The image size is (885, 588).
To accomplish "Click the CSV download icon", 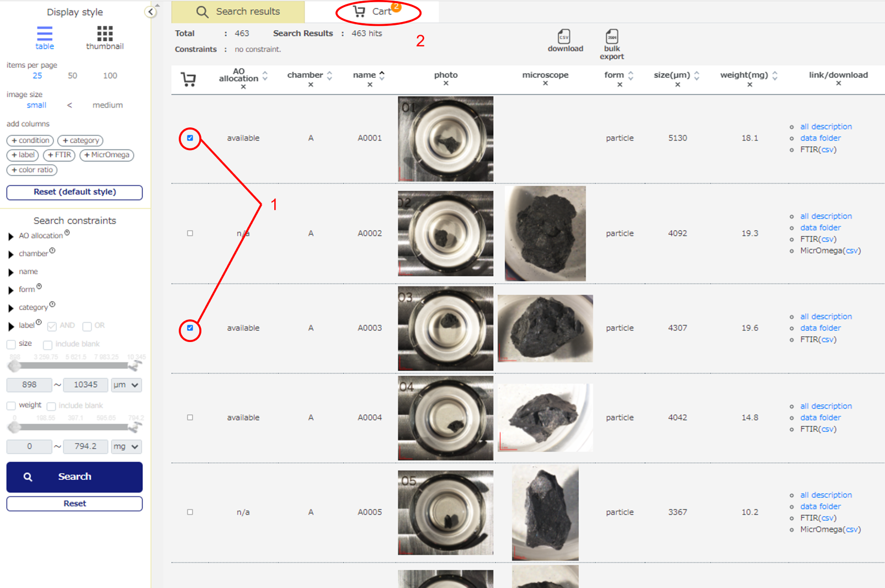I will [x=564, y=37].
